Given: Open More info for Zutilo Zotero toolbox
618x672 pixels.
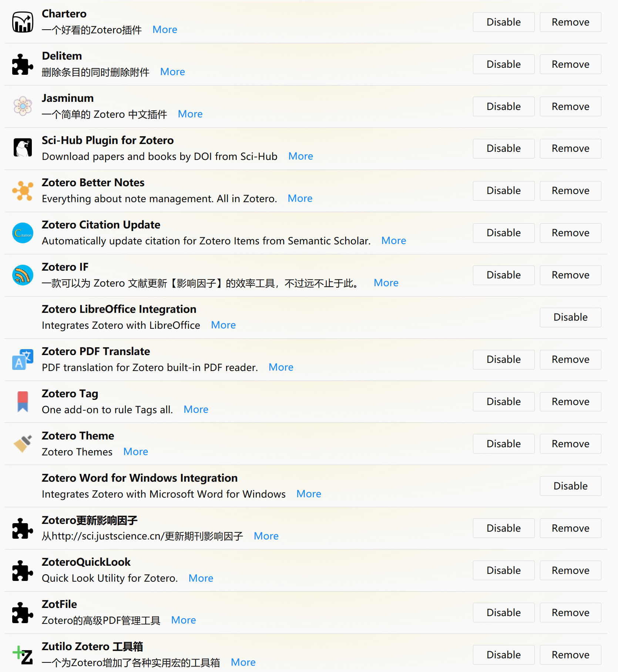Looking at the screenshot, I should (x=243, y=662).
